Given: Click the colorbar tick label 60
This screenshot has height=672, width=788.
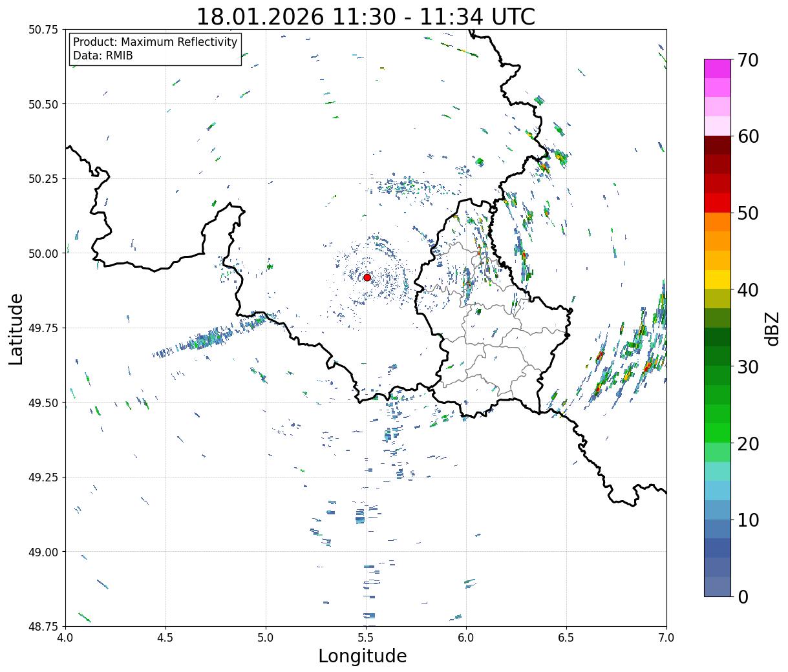Looking at the screenshot, I should coord(748,136).
